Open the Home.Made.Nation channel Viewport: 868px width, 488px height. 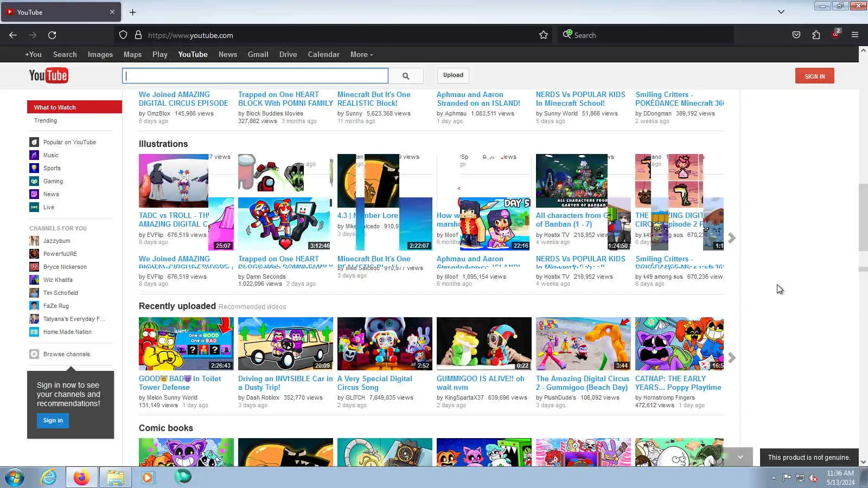click(67, 332)
